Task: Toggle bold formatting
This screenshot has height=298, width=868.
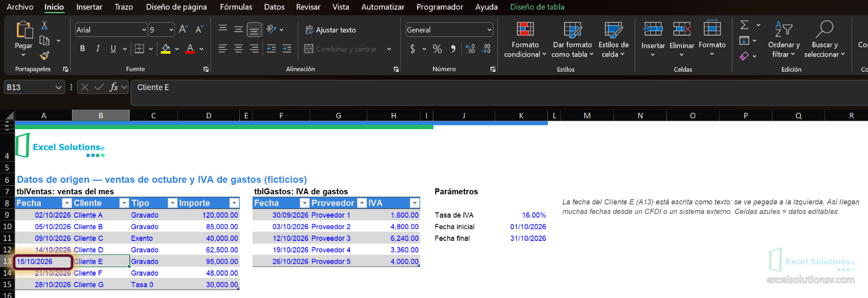Action: (82, 48)
